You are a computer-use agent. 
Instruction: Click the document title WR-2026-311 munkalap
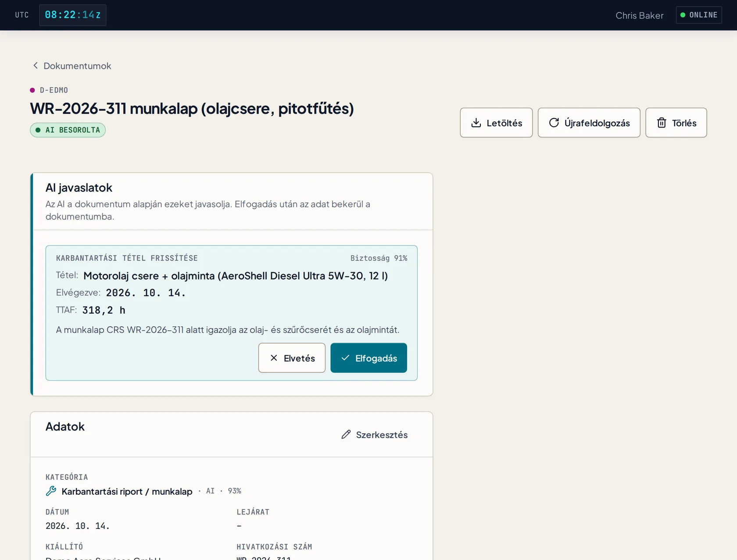coord(192,109)
